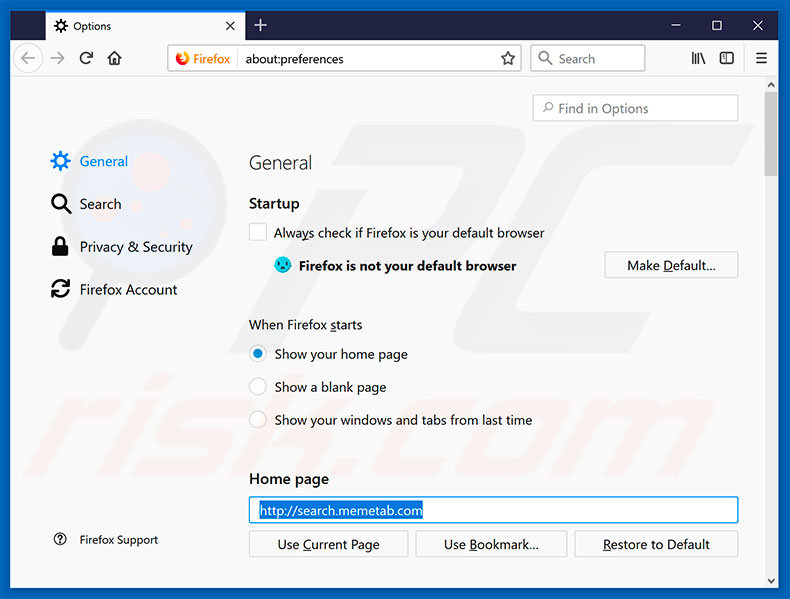Click the Firefox is not your default browser text
This screenshot has height=599, width=790.
tap(408, 265)
